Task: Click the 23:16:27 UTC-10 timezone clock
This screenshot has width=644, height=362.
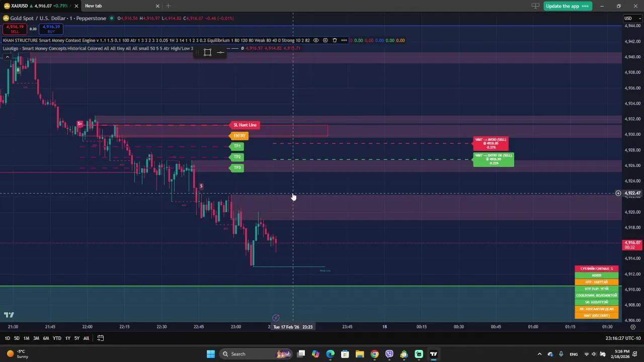Action: coord(623,338)
